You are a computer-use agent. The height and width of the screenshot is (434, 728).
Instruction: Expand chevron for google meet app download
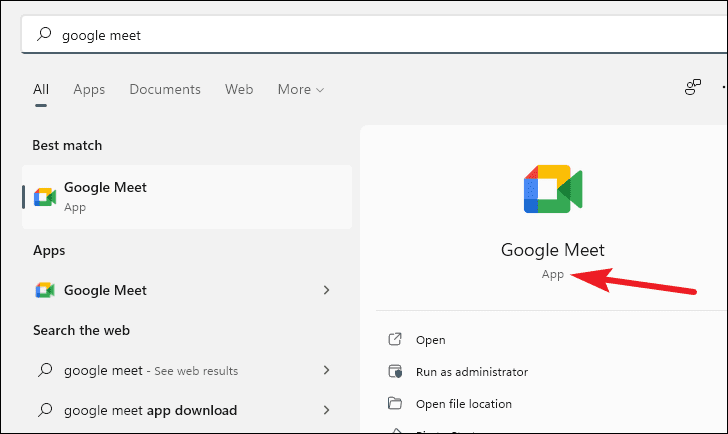click(x=326, y=410)
